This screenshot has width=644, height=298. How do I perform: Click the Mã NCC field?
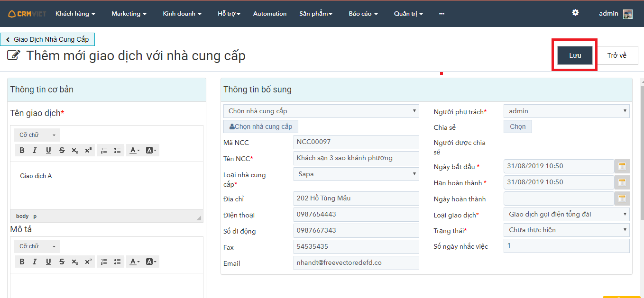point(356,142)
